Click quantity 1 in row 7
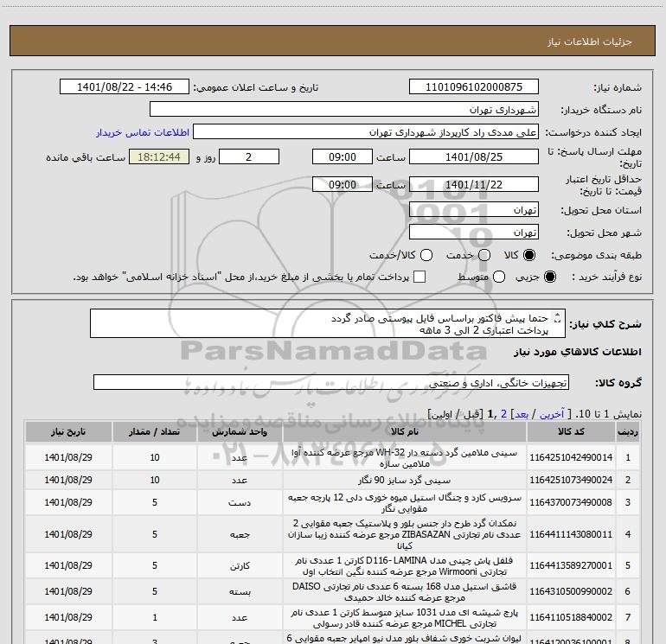 click(x=155, y=618)
